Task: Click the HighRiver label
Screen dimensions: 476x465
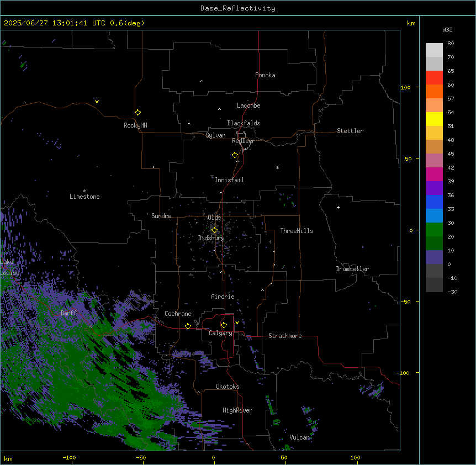Action: [237, 410]
